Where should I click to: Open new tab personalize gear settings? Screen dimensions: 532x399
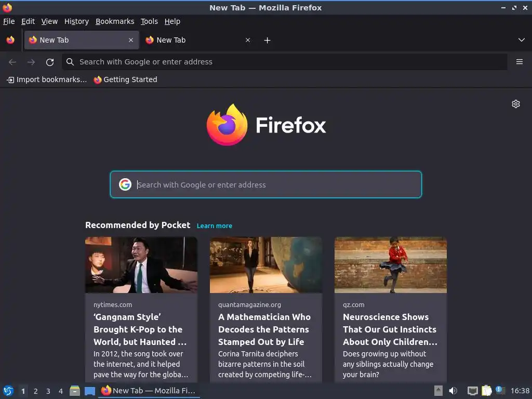point(516,104)
